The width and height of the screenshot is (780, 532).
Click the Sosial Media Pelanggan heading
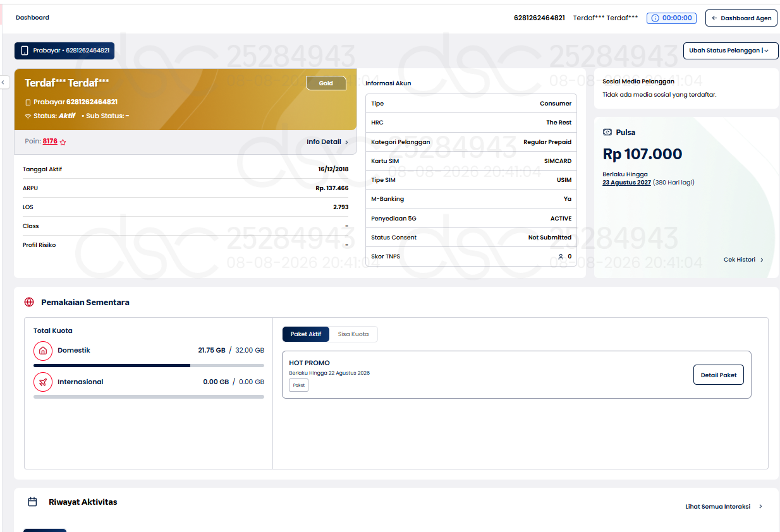(638, 81)
